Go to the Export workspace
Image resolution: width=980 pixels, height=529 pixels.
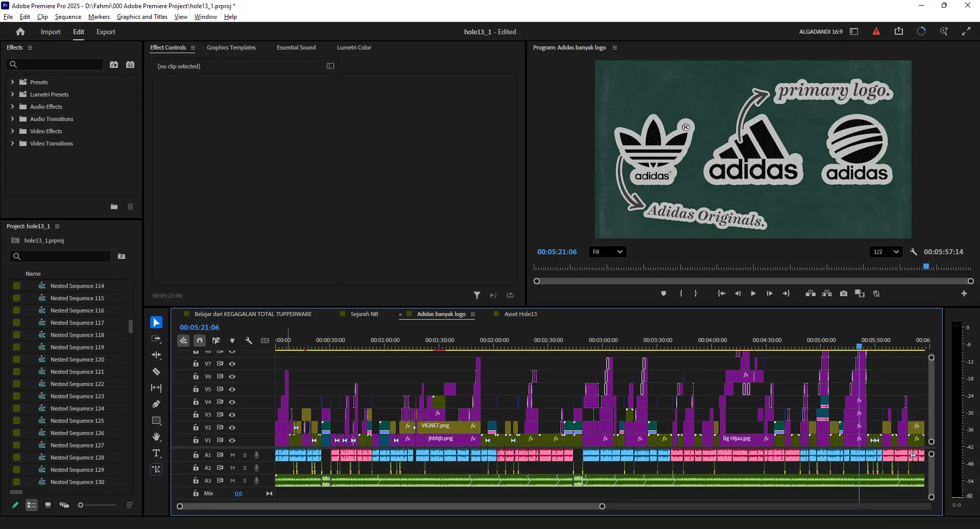(106, 32)
